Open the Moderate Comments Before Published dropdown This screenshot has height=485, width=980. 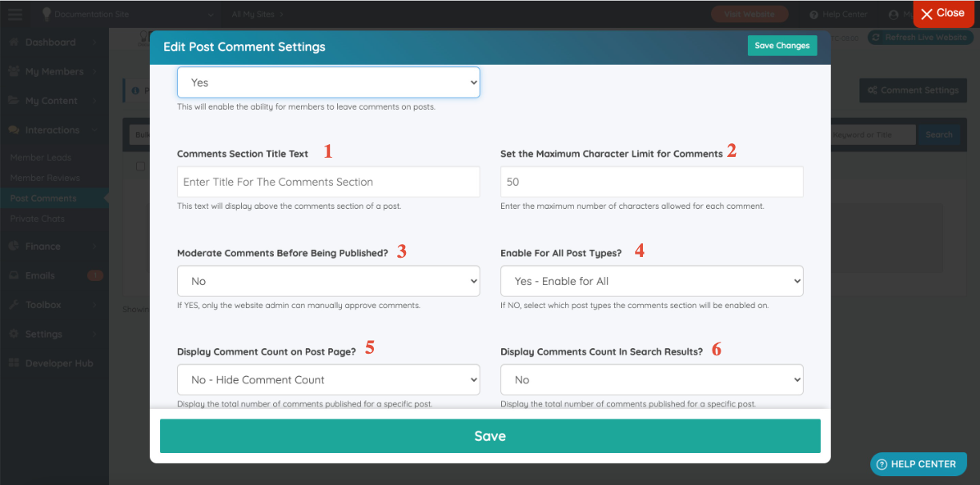[x=327, y=281]
